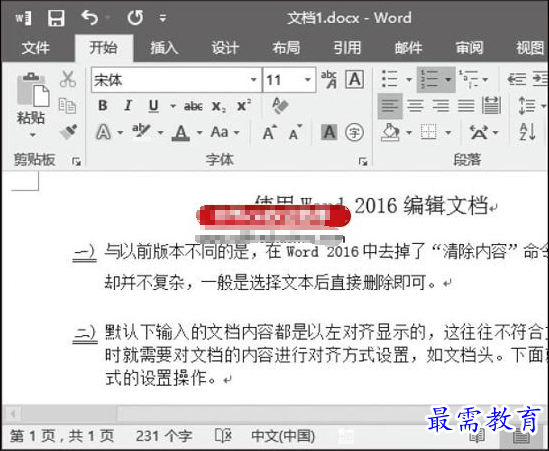Apply paragraph borders icon
The image size is (549, 451).
coord(429,132)
